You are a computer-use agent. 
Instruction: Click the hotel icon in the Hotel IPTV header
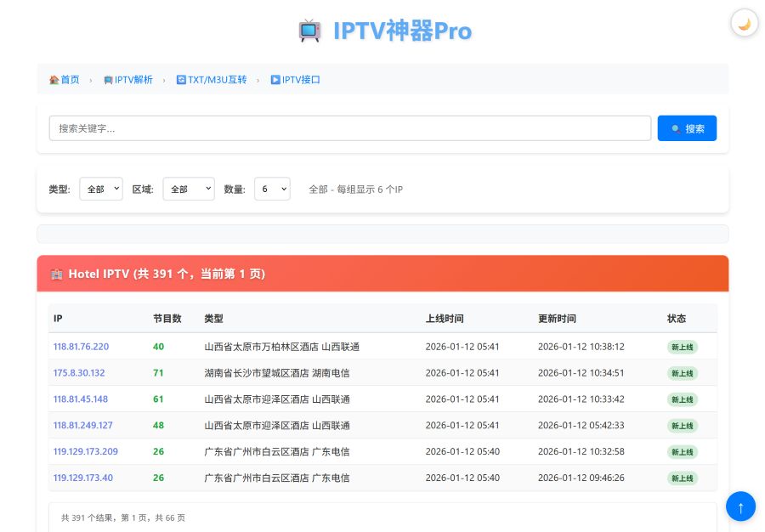coord(56,274)
